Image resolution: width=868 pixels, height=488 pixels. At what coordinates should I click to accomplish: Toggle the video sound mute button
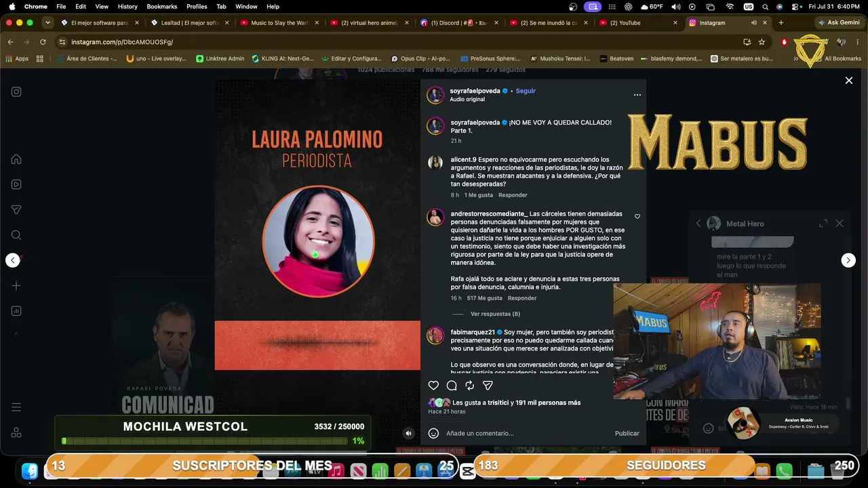click(x=408, y=433)
